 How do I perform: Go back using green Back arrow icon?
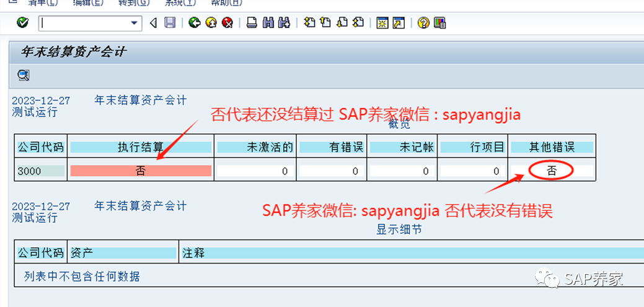(194, 22)
